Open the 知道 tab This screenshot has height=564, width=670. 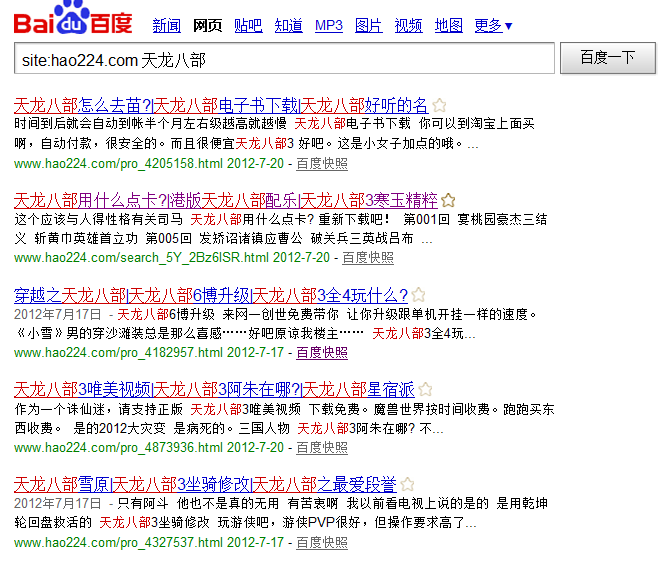tap(289, 26)
